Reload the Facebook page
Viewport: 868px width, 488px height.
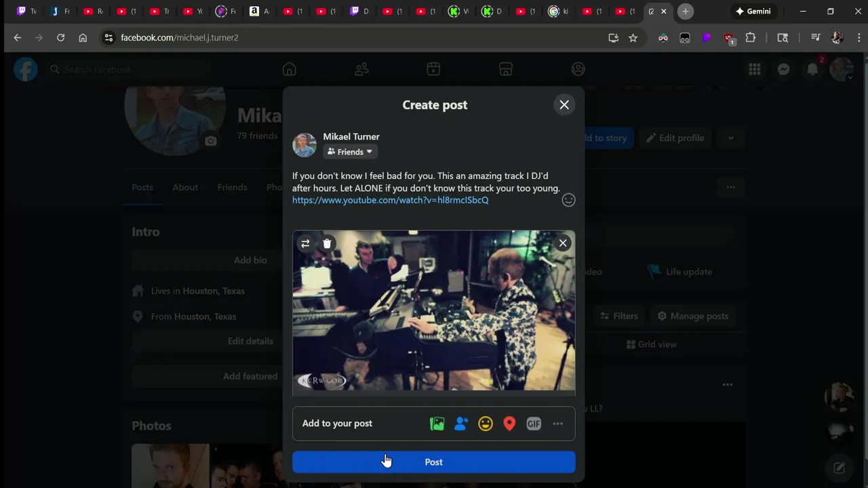click(60, 38)
